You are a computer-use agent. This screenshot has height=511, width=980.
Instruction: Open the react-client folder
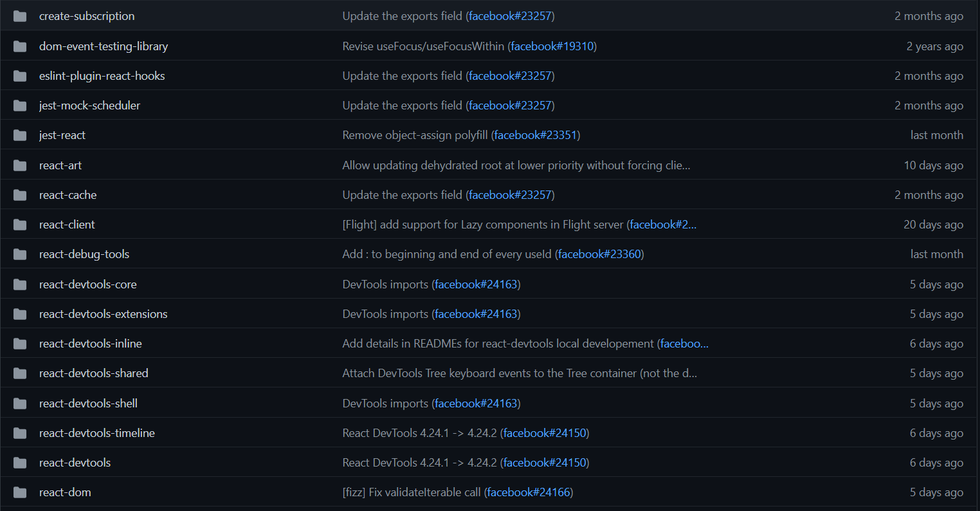[67, 225]
